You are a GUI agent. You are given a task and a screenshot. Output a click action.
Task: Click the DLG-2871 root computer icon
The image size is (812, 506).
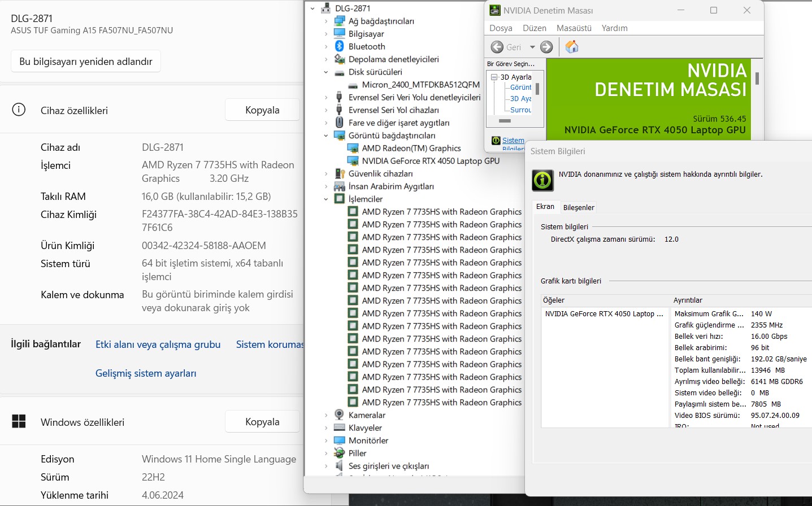pyautogui.click(x=326, y=8)
